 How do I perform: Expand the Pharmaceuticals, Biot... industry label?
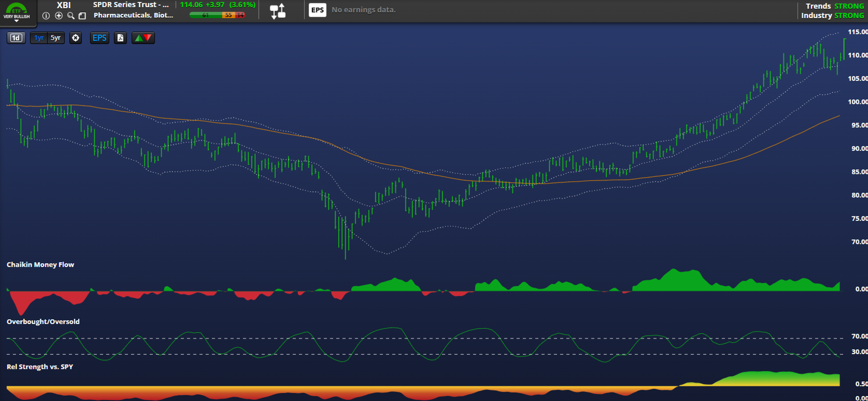point(133,15)
